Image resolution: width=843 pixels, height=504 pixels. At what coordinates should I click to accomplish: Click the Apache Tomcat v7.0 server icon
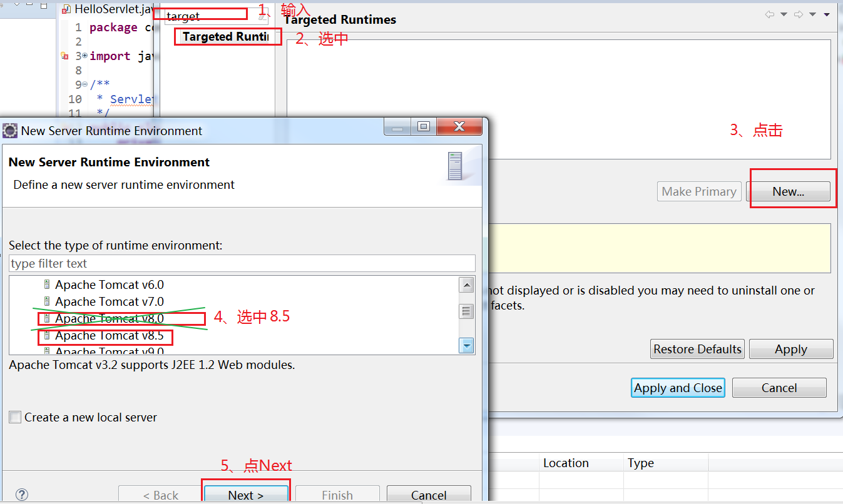click(x=47, y=301)
